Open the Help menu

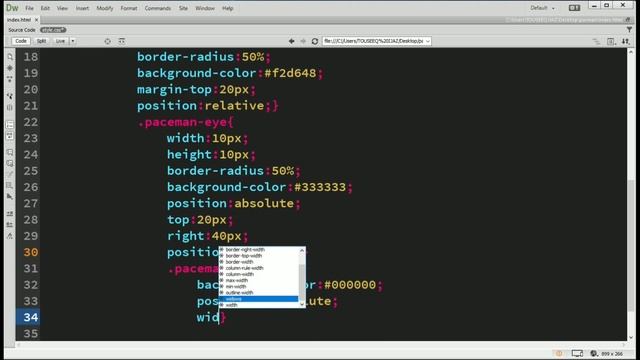point(228,8)
